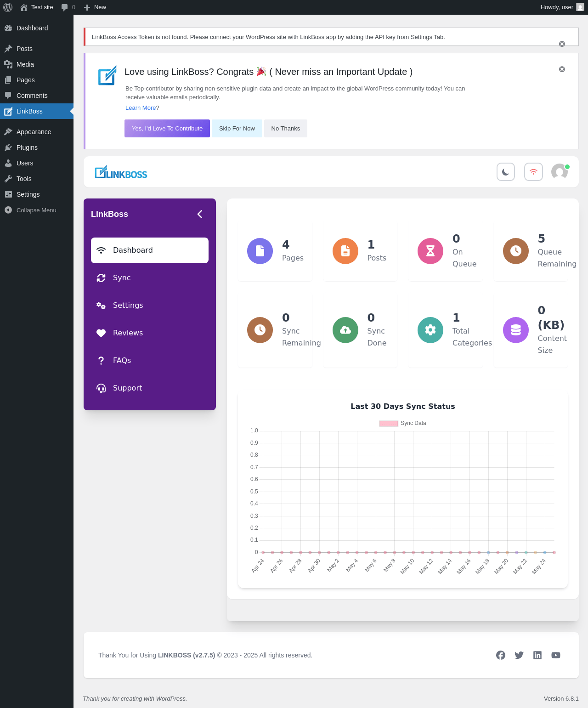
Task: Open LinkBoss Facebook page icon
Action: pos(501,655)
